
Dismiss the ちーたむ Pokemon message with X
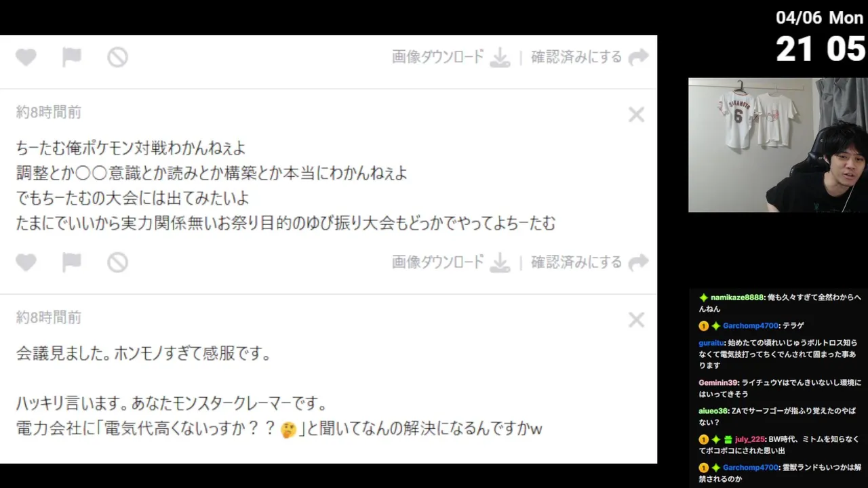coord(636,115)
